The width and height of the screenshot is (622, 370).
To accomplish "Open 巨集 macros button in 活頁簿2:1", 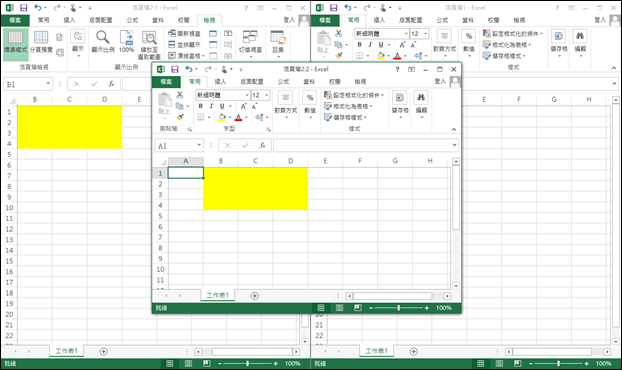I will tap(278, 44).
